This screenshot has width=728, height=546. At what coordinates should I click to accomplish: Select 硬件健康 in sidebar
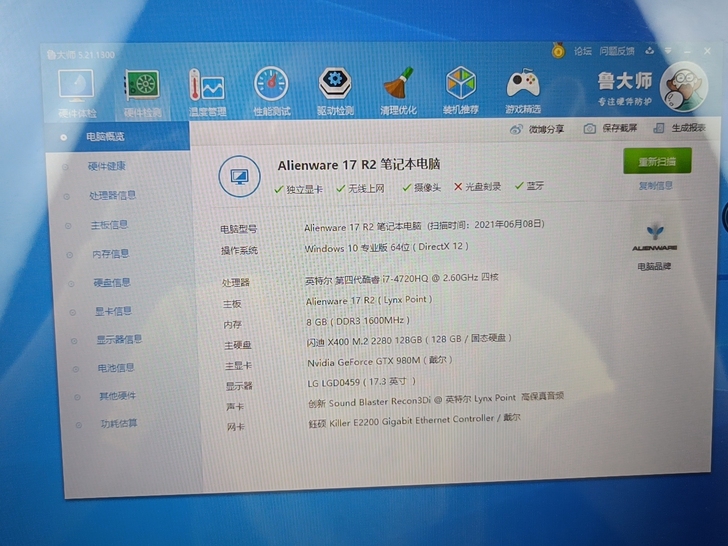pyautogui.click(x=107, y=166)
